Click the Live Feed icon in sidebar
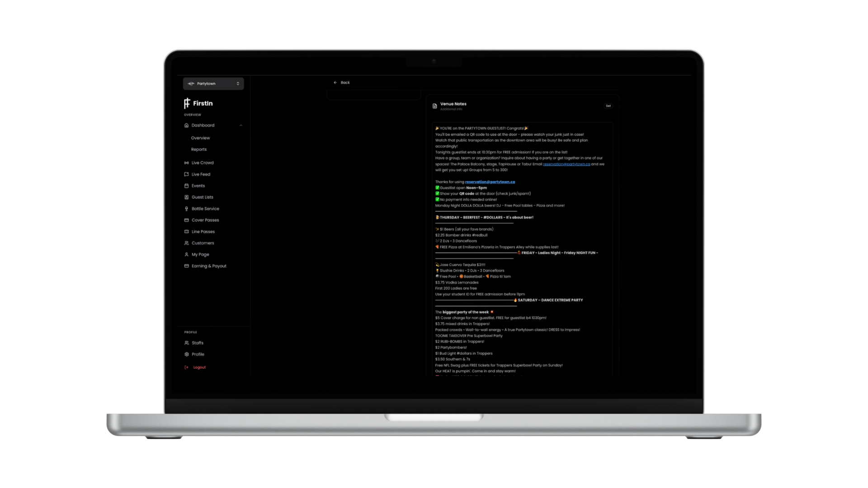 click(186, 174)
